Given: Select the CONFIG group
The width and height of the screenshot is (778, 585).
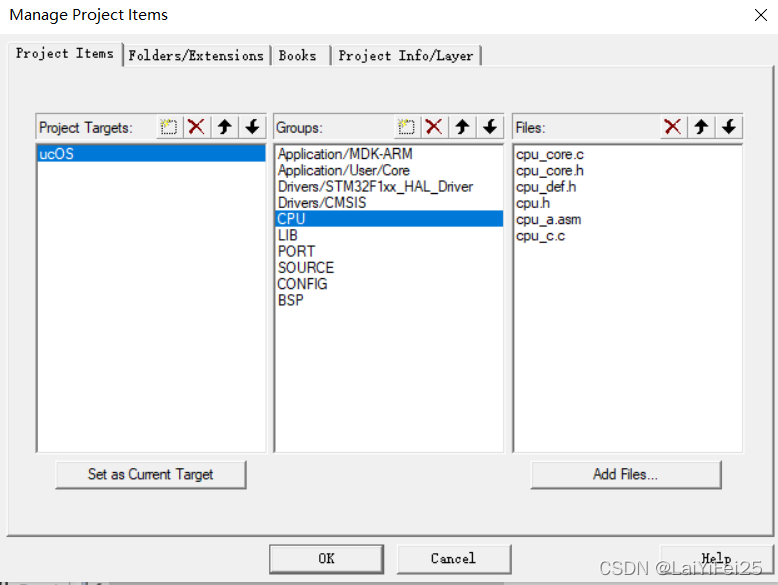Looking at the screenshot, I should (389, 284).
